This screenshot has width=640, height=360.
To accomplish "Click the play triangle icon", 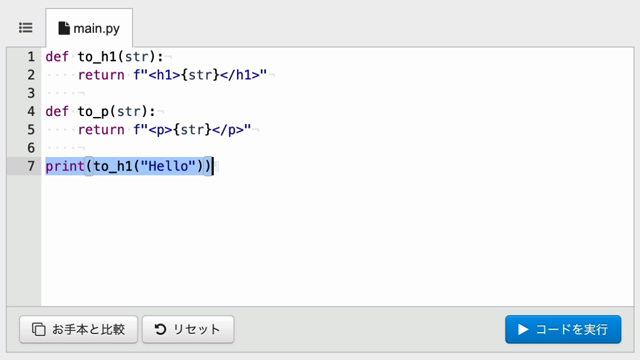I will (523, 329).
